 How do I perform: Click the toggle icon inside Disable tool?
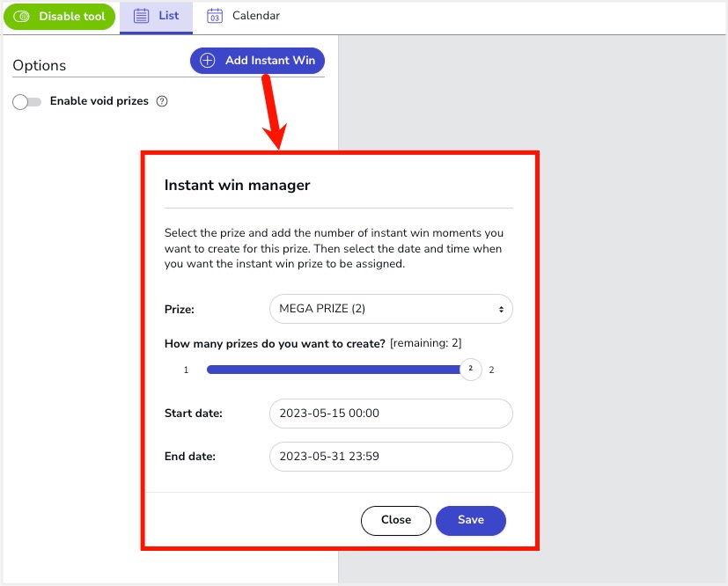(23, 17)
